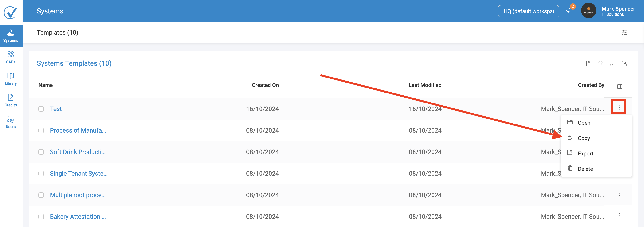Open the notifications bell
644x227 pixels.
568,10
